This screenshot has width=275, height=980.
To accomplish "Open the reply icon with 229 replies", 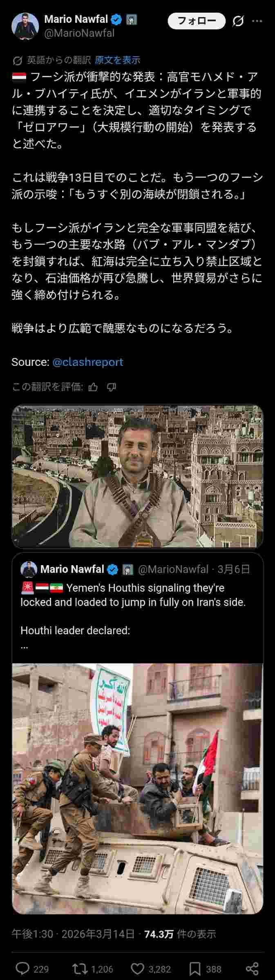I will (22, 969).
